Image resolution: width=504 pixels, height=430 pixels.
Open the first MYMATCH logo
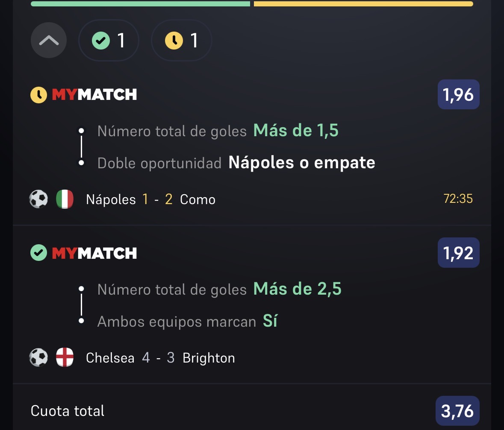94,95
